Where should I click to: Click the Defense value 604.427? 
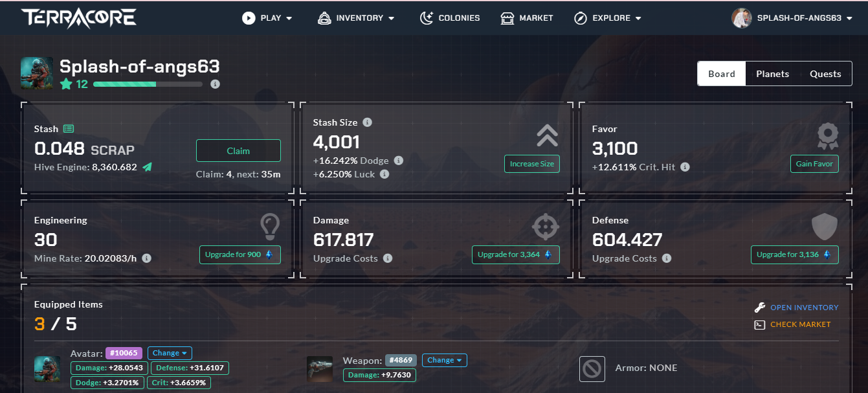point(627,240)
